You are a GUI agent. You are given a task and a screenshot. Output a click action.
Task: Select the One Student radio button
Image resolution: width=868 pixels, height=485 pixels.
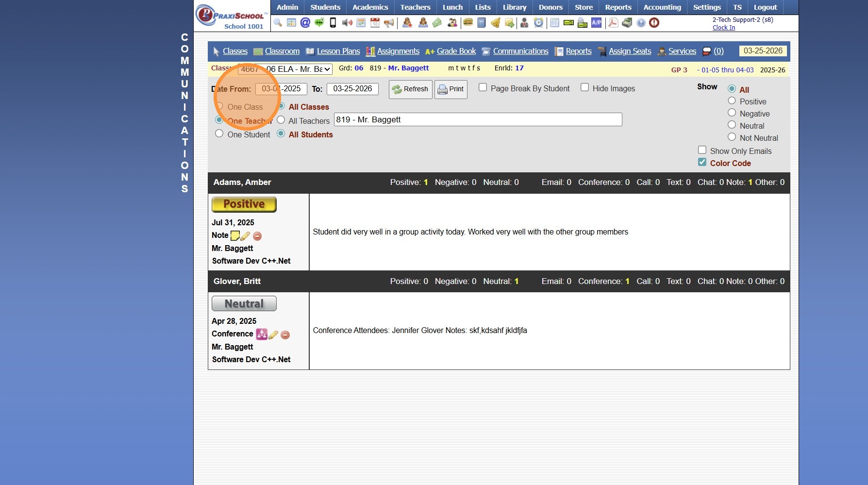(219, 134)
